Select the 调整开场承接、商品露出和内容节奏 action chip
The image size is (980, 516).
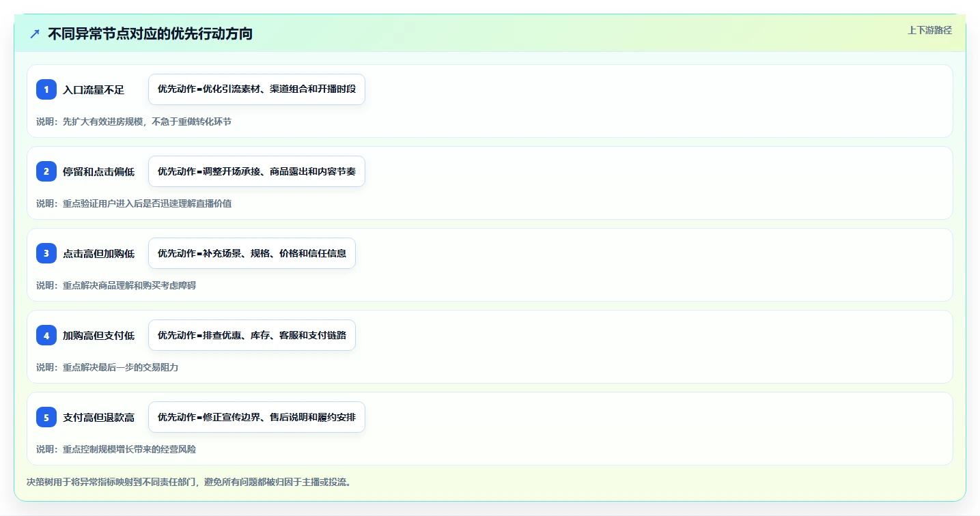pos(257,171)
